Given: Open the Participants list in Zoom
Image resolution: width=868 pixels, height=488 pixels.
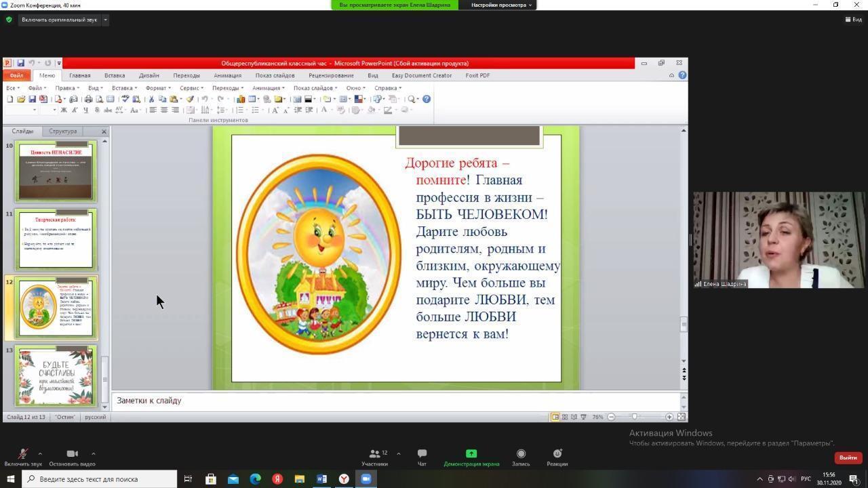Looking at the screenshot, I should [374, 457].
